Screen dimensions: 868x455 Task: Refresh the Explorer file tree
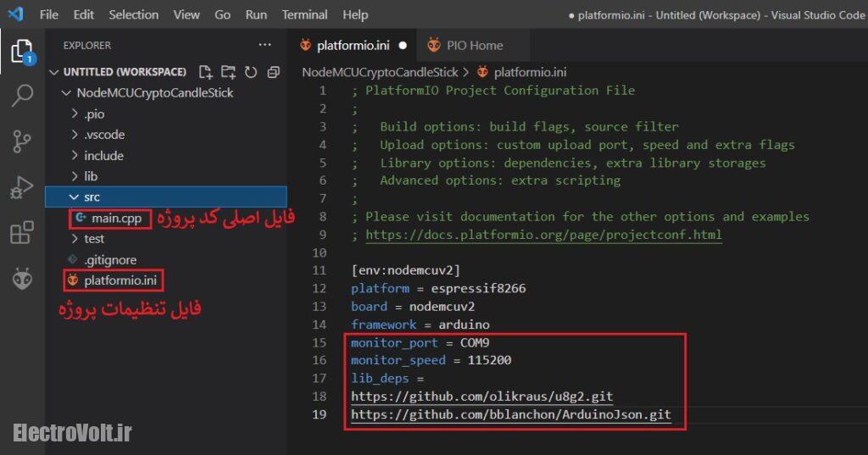(x=251, y=72)
